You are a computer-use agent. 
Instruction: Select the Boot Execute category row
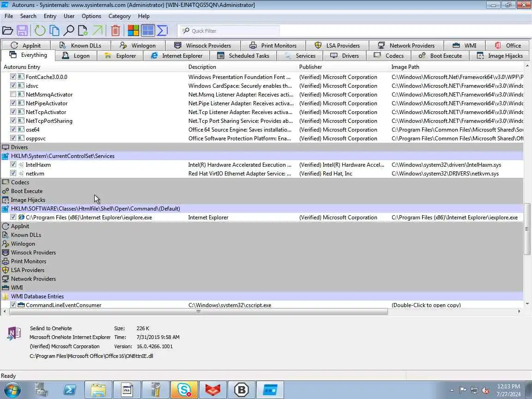(x=262, y=191)
